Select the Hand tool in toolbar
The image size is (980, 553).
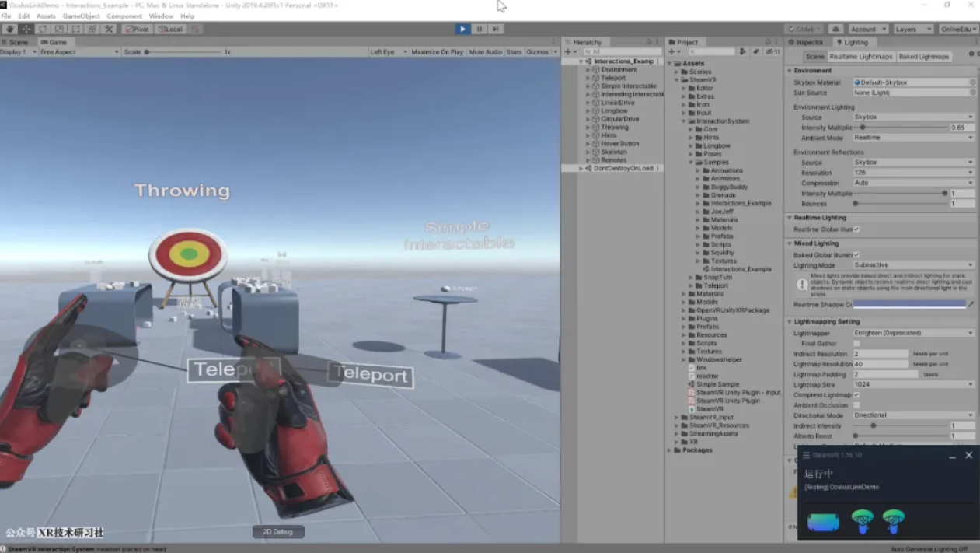click(x=10, y=30)
